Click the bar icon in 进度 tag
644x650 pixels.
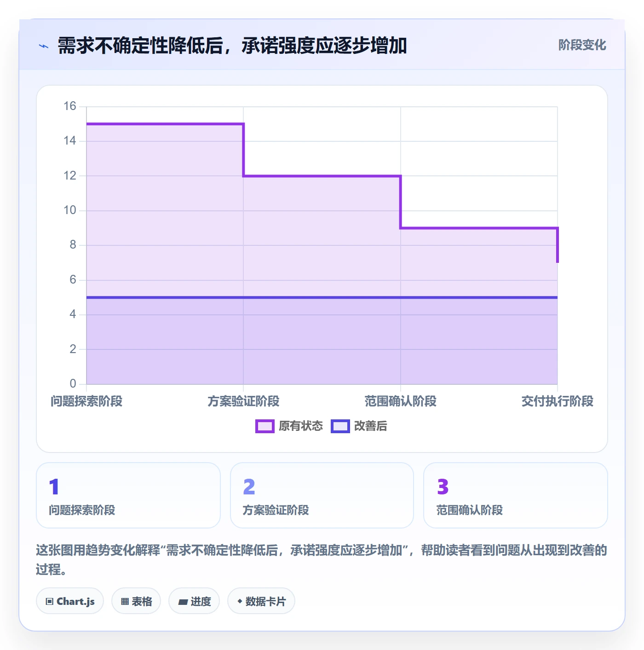(183, 602)
